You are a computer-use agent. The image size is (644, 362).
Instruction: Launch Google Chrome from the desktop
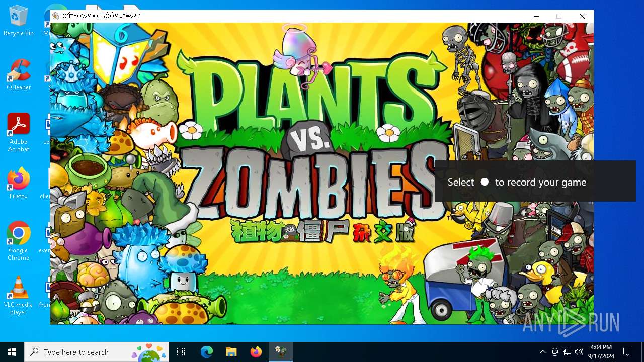coord(19,241)
